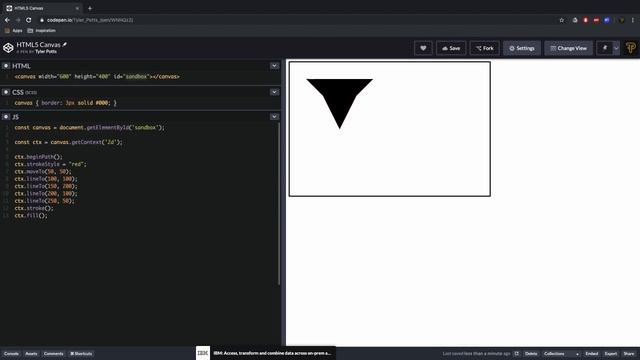Open author Tyler Potts profile link
640x360 pixels.
pyautogui.click(x=46, y=52)
